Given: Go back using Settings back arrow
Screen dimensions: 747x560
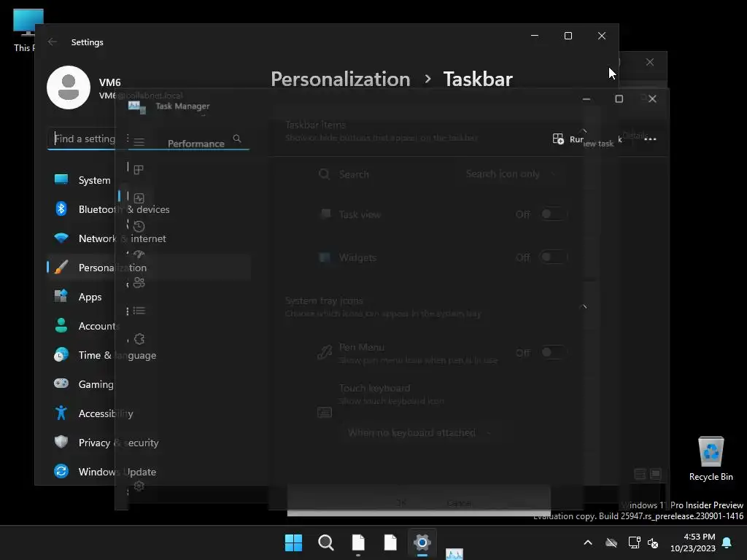Looking at the screenshot, I should click(53, 42).
